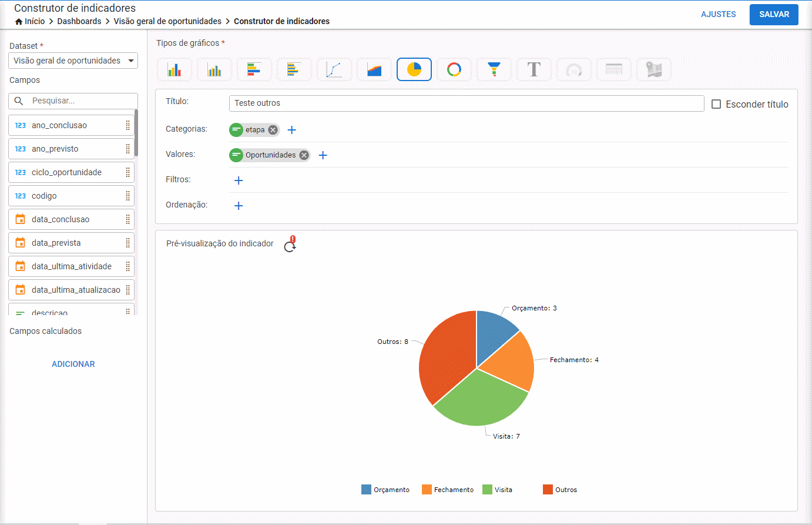Toggle Fechamento legend entry
812x525 pixels.
click(448, 490)
